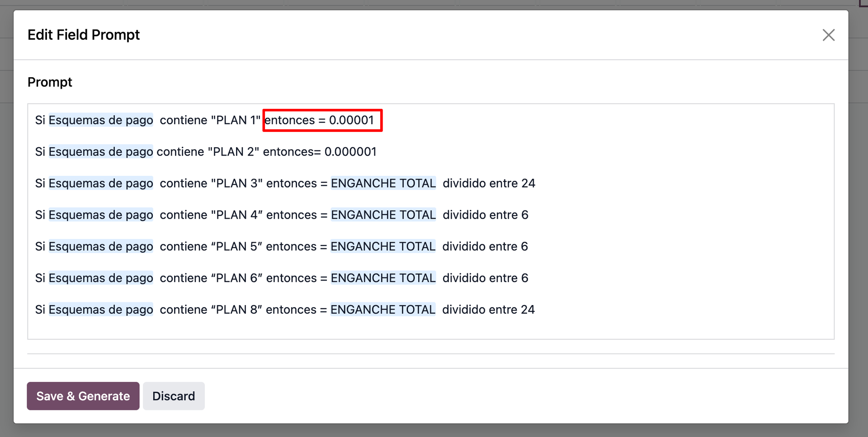Screen dimensions: 868x437
Task: Click "dividido entre 24" in the PLAN 3 line
Action: (x=489, y=183)
